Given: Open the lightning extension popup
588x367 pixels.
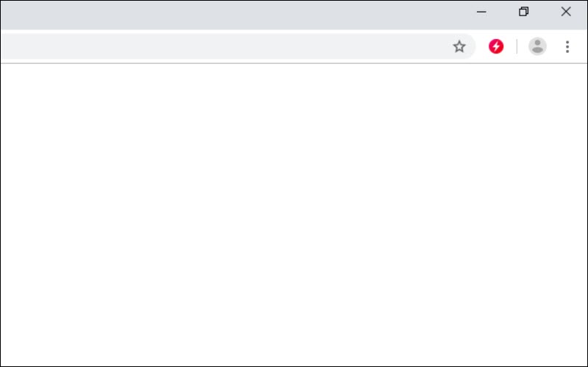Looking at the screenshot, I should point(497,47).
